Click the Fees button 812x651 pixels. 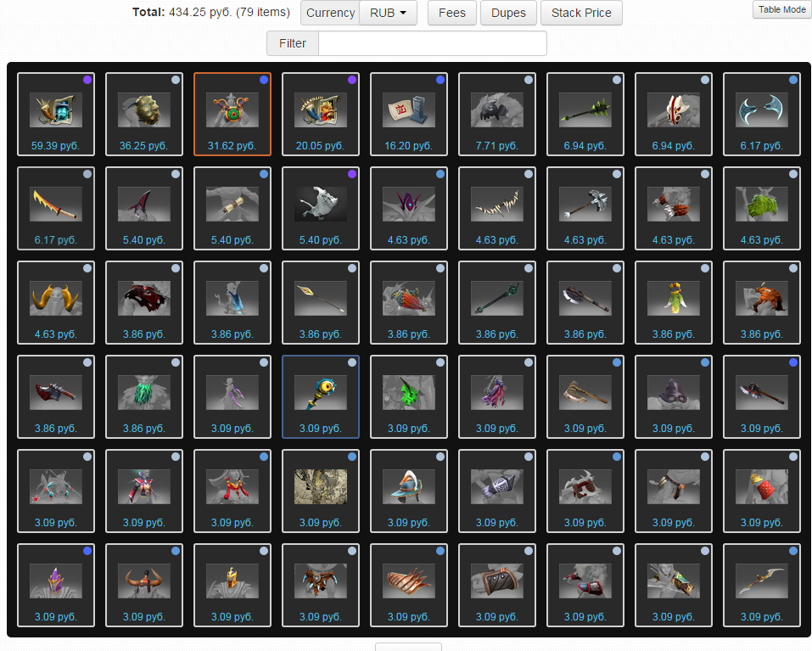pos(452,13)
